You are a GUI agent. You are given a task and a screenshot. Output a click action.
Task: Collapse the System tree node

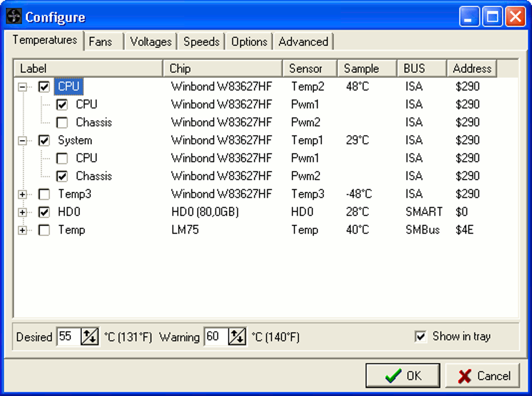pyautogui.click(x=22, y=141)
